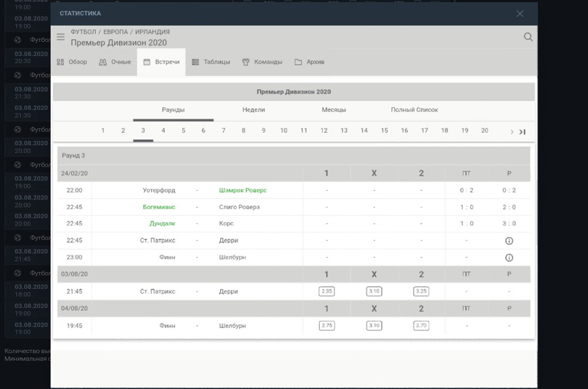
Task: Switch view to Недели
Action: pyautogui.click(x=253, y=110)
